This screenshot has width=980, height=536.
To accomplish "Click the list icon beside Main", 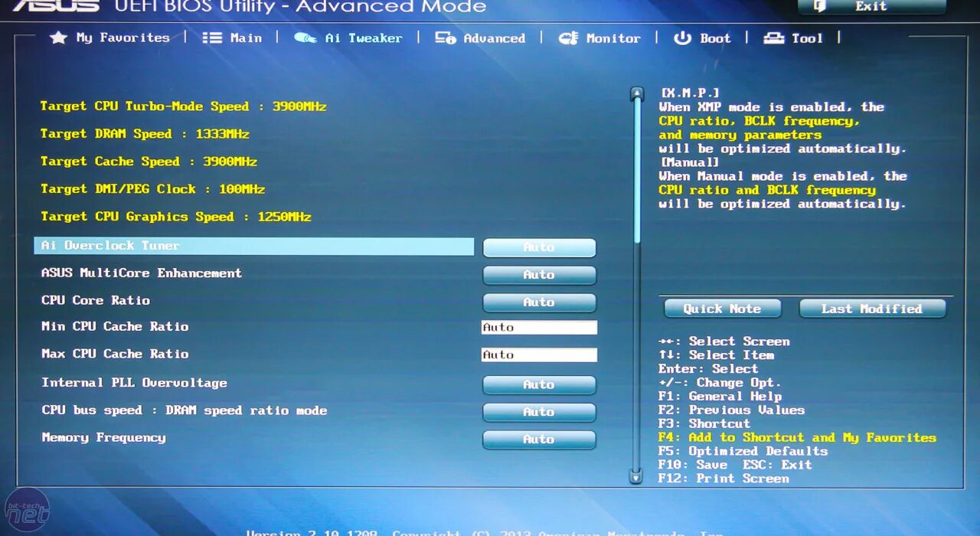I will [212, 38].
